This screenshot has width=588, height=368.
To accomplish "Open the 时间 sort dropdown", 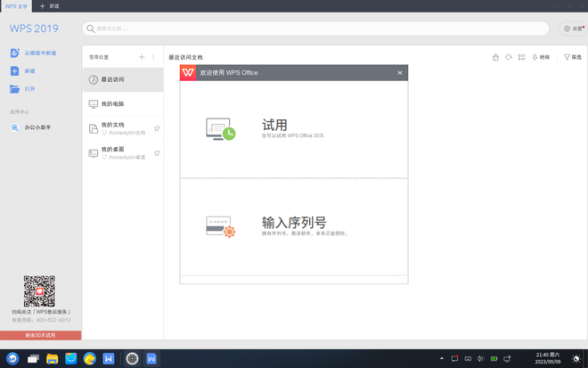I will (541, 57).
